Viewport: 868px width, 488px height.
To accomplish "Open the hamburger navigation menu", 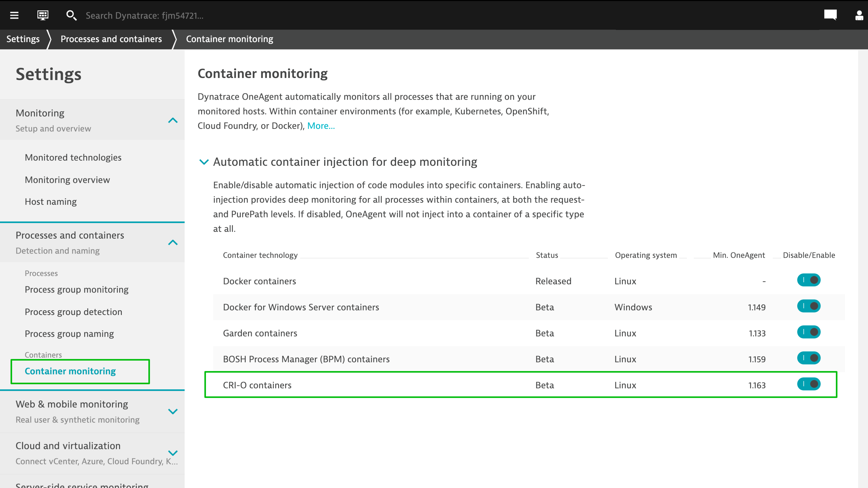I will tap(14, 15).
